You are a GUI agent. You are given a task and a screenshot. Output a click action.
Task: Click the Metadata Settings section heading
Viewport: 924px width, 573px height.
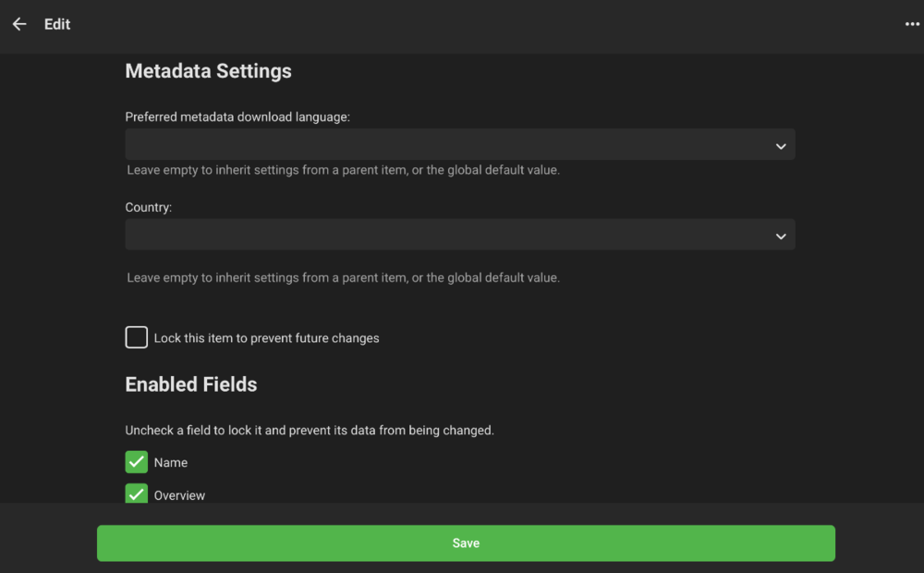pos(208,71)
